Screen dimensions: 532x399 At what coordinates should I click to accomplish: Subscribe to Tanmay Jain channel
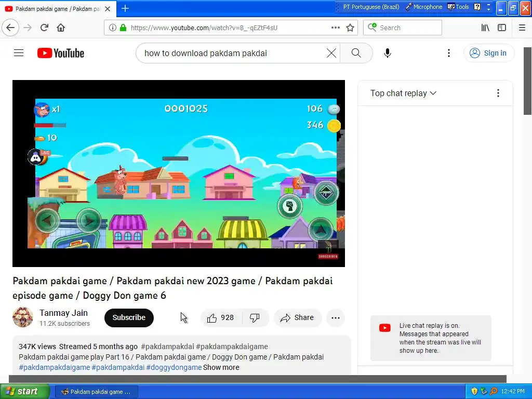pyautogui.click(x=129, y=317)
